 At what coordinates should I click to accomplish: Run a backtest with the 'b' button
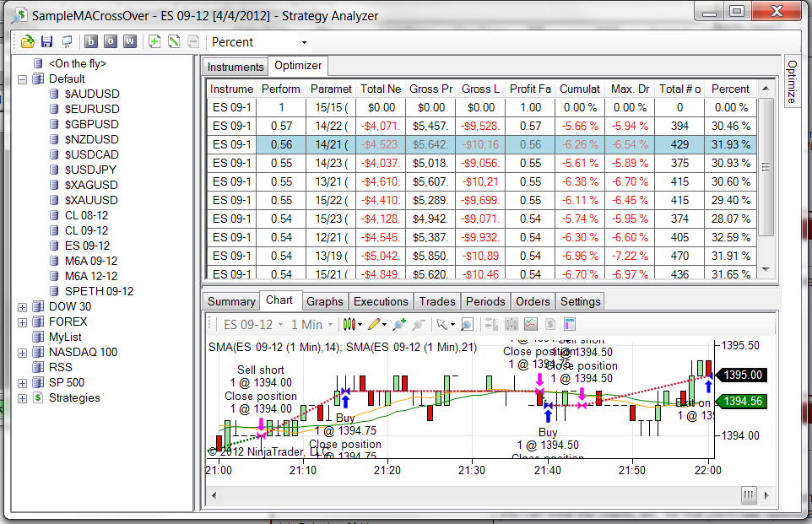[x=91, y=42]
